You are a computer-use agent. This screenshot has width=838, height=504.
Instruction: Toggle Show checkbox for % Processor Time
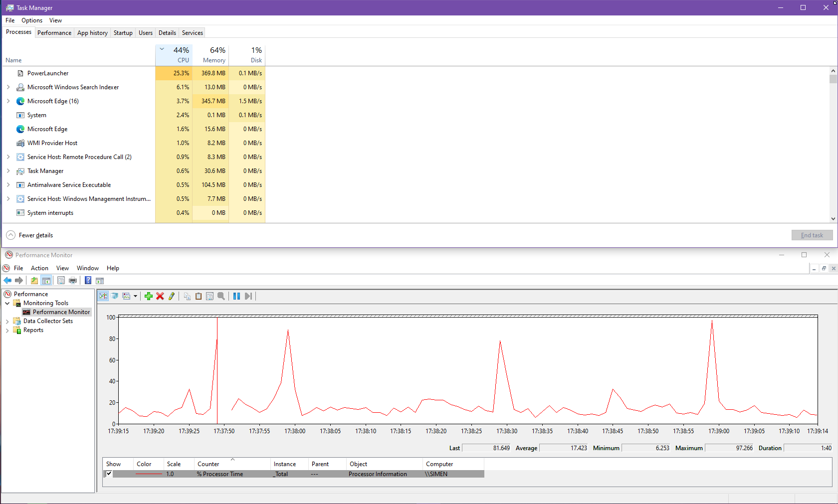[x=109, y=474]
